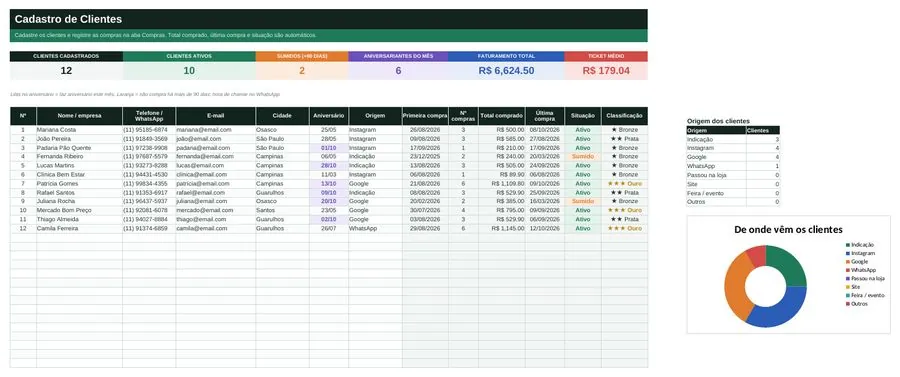Screen dimensions: 900x377
Task: Select the 'Telefone / WhatsApp' column header
Action: (149, 116)
